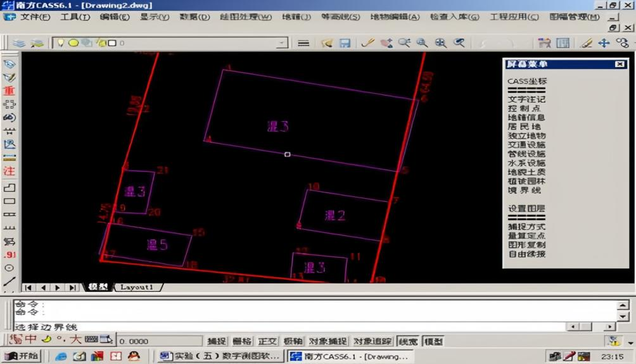Open the 居民地 category in screen menu
Viewport: 636px width, 364px height.
coord(526,127)
